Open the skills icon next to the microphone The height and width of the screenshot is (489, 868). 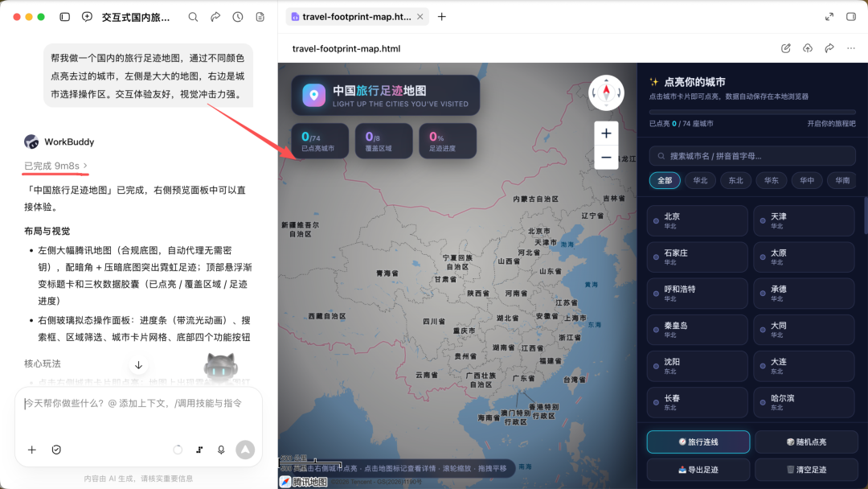[x=199, y=450]
